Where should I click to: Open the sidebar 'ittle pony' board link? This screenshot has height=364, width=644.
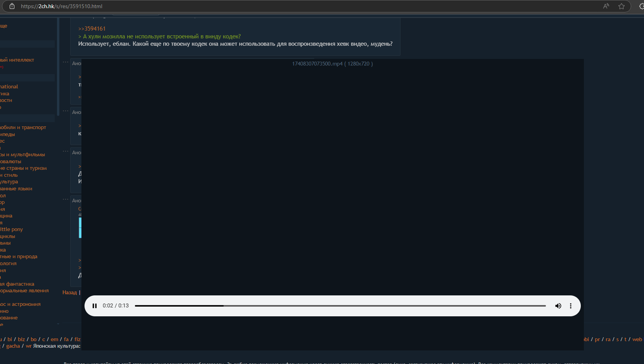(x=11, y=229)
